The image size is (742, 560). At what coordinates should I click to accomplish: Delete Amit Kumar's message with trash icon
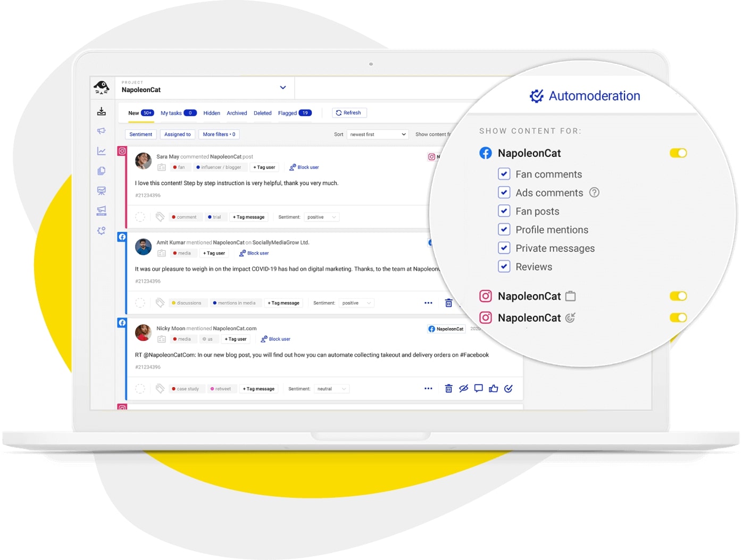pyautogui.click(x=448, y=303)
